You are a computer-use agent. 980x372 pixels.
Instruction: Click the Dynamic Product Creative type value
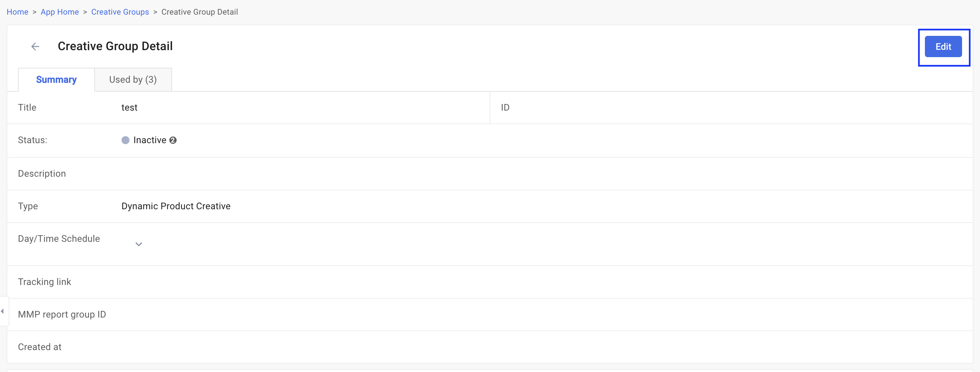tap(176, 206)
